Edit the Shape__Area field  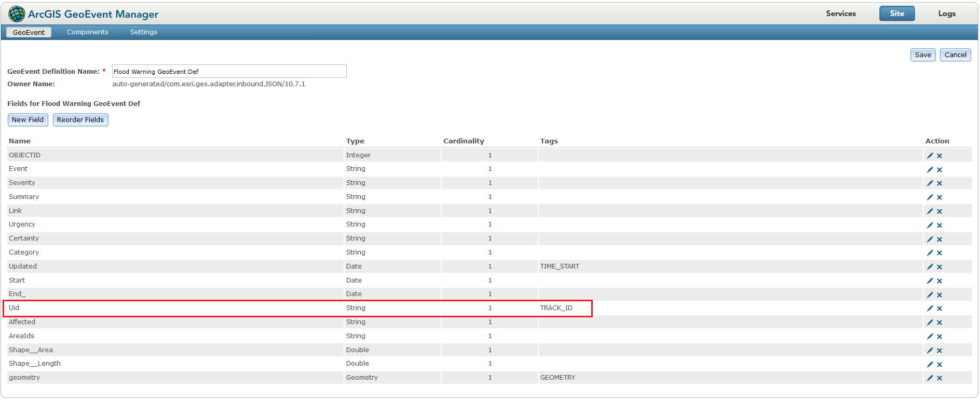click(930, 351)
